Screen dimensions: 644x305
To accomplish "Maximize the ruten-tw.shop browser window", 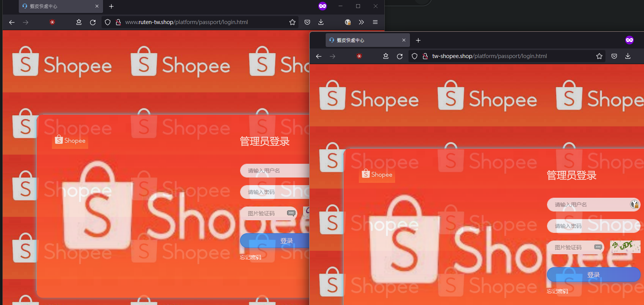I will coord(358,6).
